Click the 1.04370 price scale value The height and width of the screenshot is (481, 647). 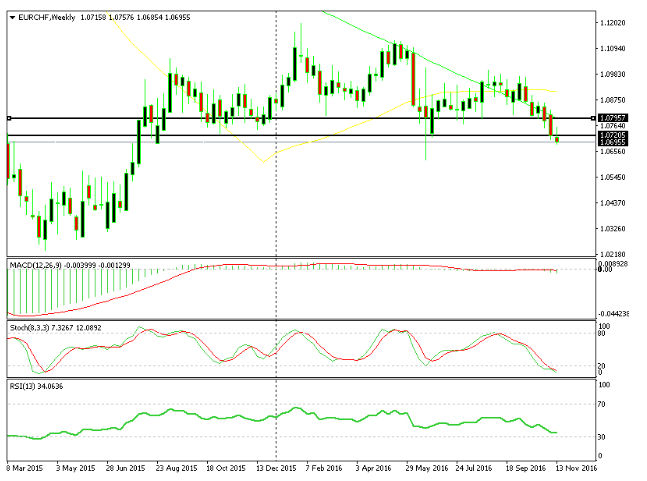click(x=612, y=203)
